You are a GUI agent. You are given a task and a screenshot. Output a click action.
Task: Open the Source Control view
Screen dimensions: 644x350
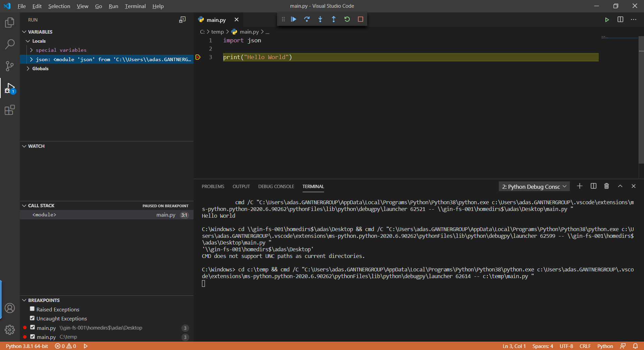point(10,66)
